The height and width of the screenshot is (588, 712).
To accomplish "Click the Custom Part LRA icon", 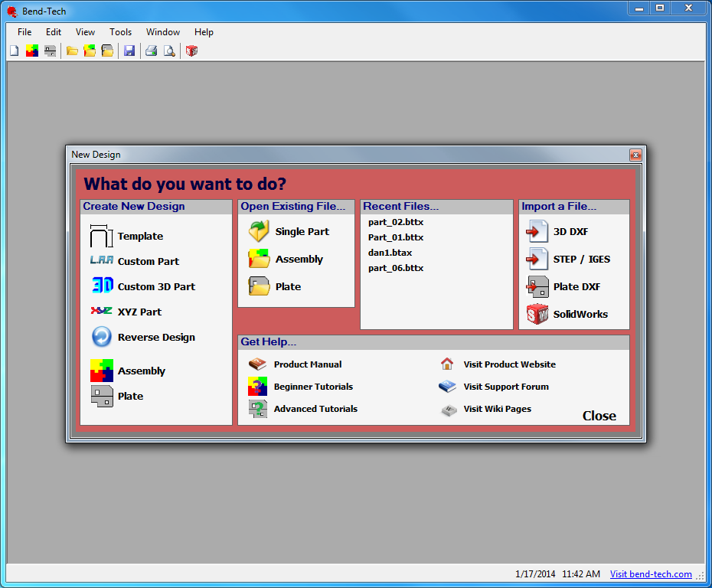I will pos(101,260).
